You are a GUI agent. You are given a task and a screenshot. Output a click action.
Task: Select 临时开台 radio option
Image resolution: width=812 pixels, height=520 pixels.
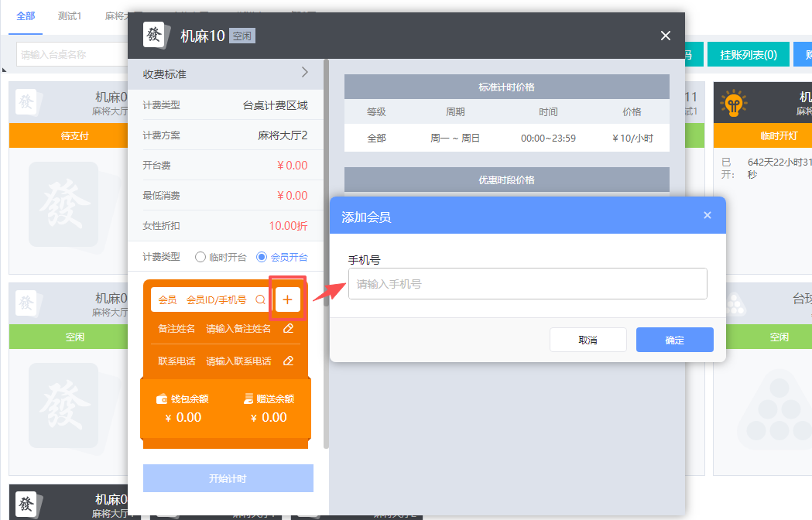(x=200, y=257)
